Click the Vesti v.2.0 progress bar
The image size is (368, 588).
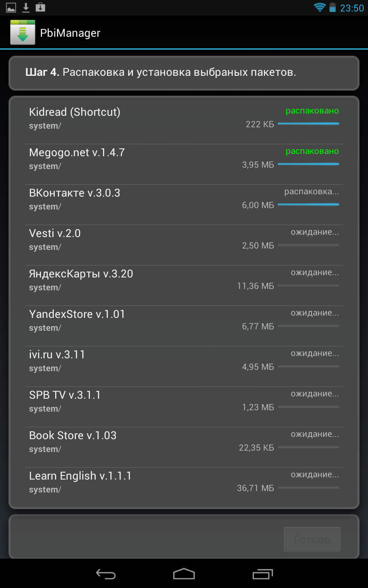[309, 245]
